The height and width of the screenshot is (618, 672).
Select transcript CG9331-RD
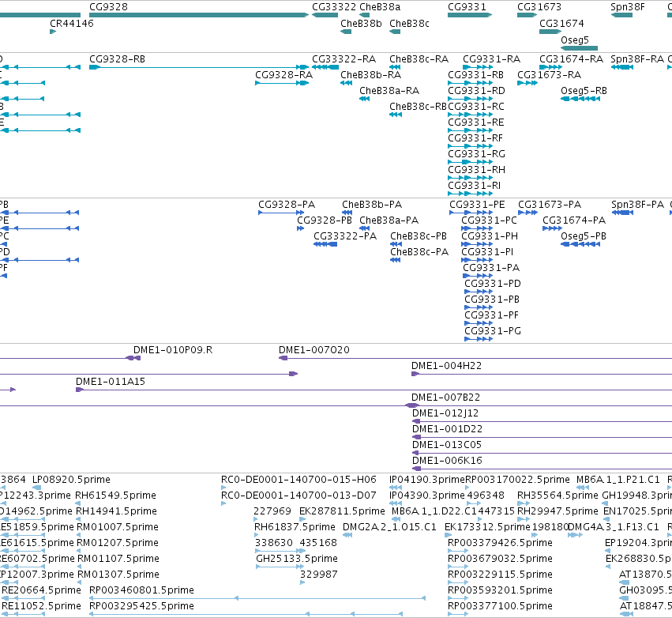(x=470, y=99)
